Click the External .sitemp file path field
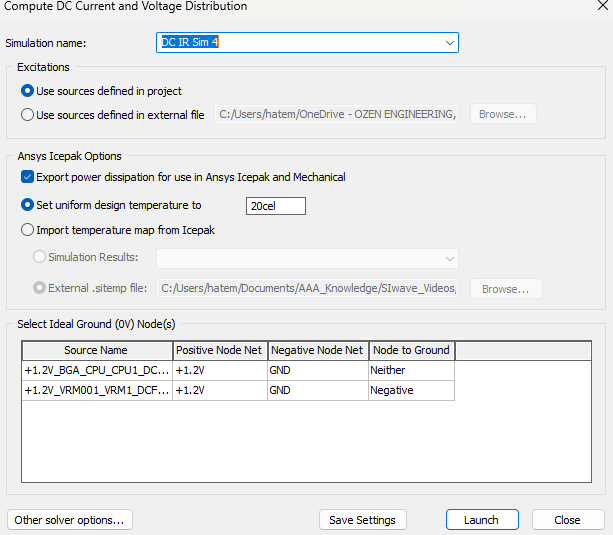613x535 pixels. coord(306,289)
